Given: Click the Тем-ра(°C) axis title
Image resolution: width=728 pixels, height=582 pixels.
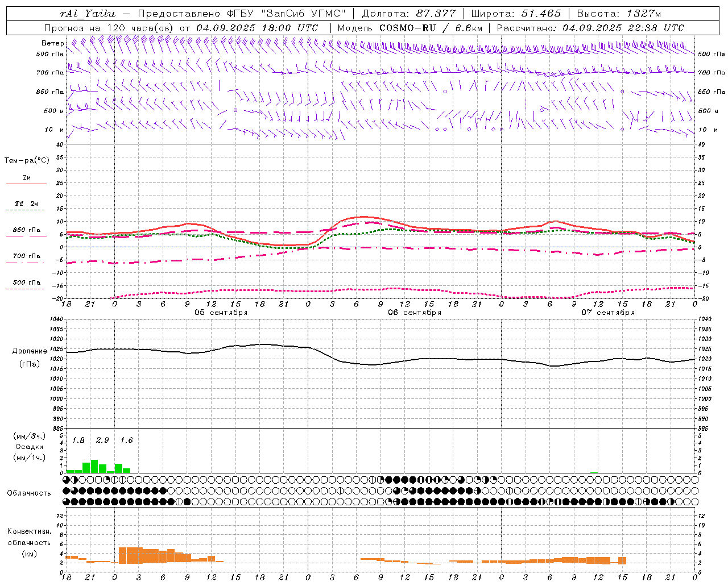Looking at the screenshot, I should point(27,161).
